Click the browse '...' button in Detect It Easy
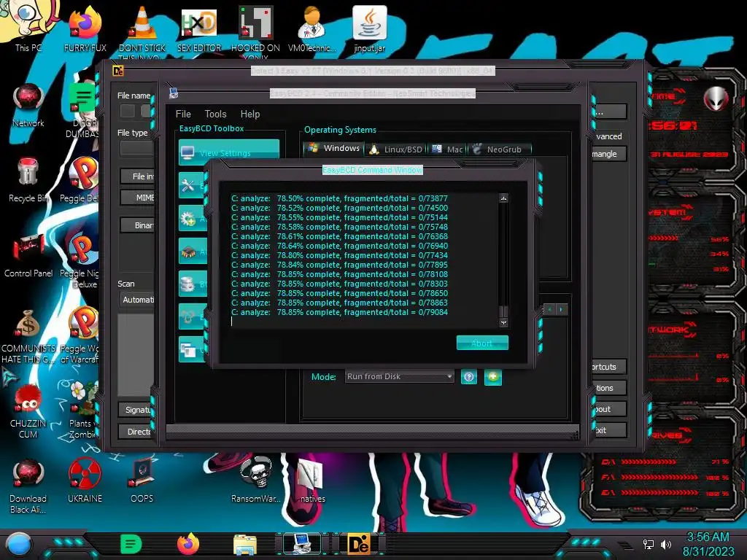747x560 pixels. tap(609, 112)
